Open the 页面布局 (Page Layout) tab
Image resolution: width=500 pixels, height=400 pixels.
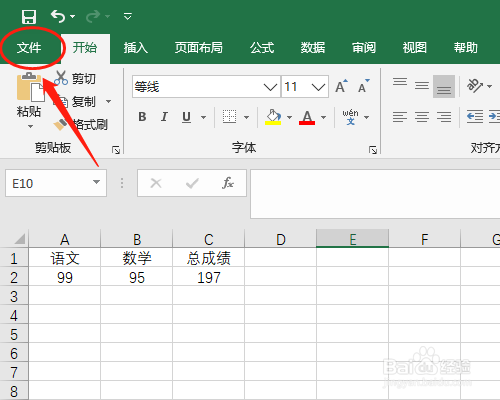click(x=199, y=48)
